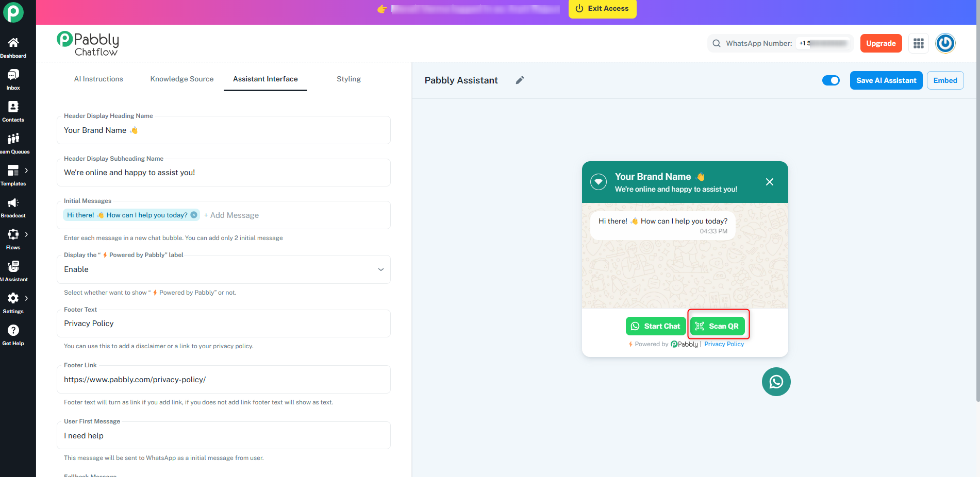Image resolution: width=980 pixels, height=477 pixels.
Task: Open the Flows icon in sidebar
Action: tap(13, 234)
